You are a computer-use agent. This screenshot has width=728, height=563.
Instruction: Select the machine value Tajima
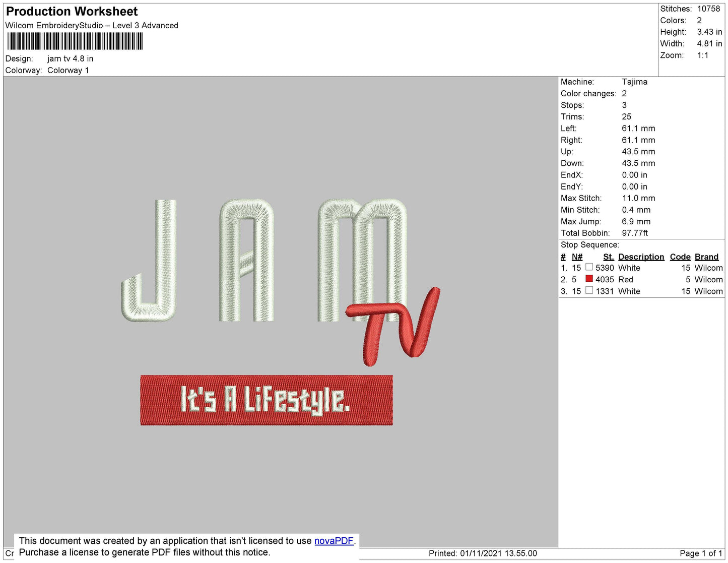tap(634, 82)
